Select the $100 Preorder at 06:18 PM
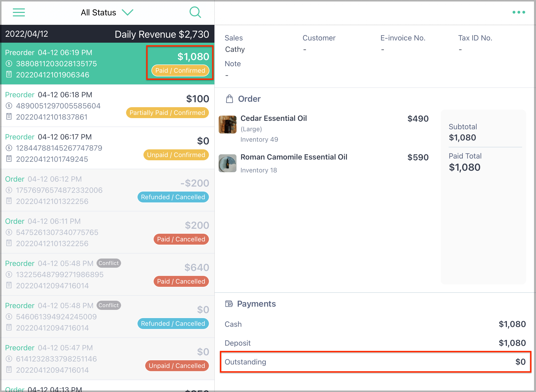The width and height of the screenshot is (536, 392). click(x=108, y=106)
